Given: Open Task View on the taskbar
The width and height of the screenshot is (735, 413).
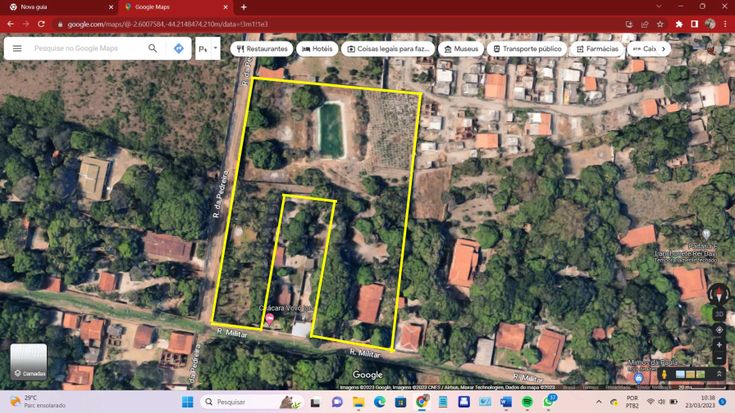Looking at the screenshot, I should [x=315, y=402].
